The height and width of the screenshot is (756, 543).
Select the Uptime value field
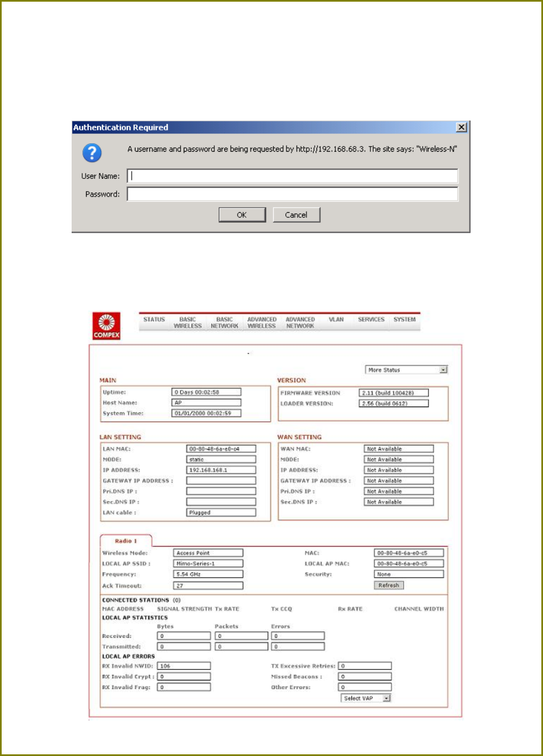pos(207,392)
